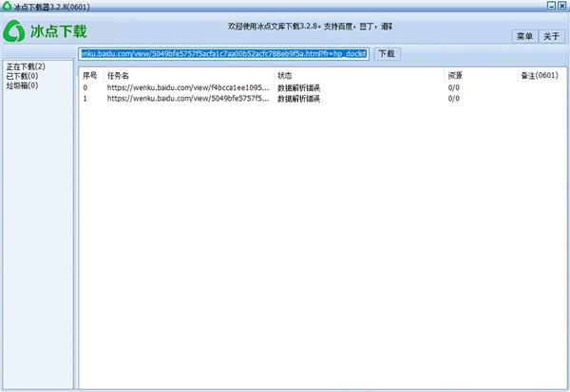This screenshot has height=392, width=570.
Task: Click the 下载 button
Action: tap(388, 54)
